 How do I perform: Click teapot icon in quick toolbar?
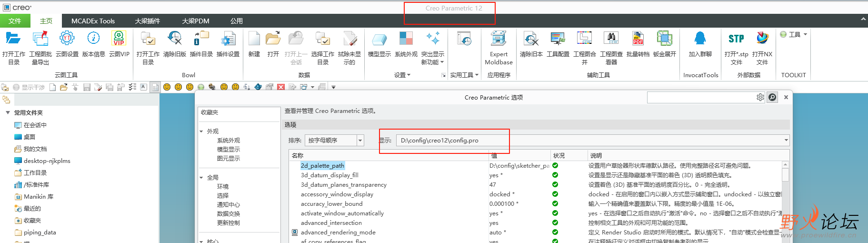point(258,87)
